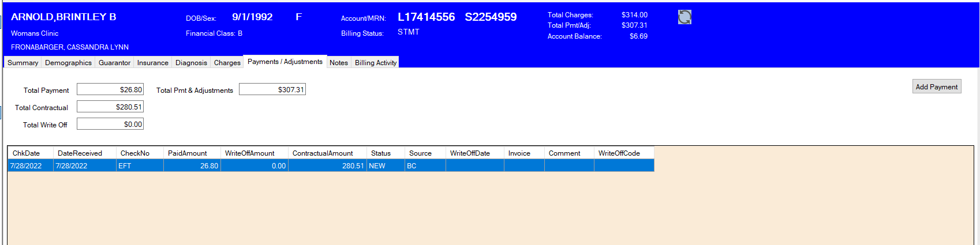Open the Guarantor tab

114,62
